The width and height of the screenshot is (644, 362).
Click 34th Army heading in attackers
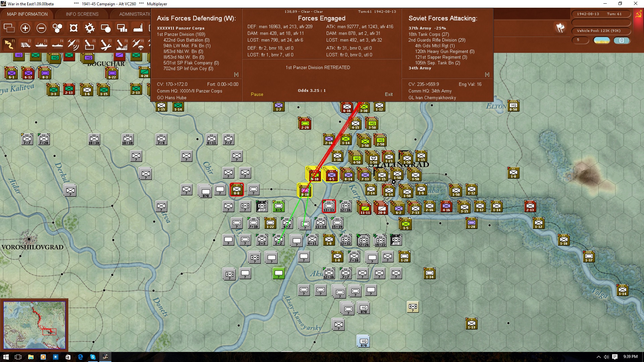pyautogui.click(x=420, y=68)
